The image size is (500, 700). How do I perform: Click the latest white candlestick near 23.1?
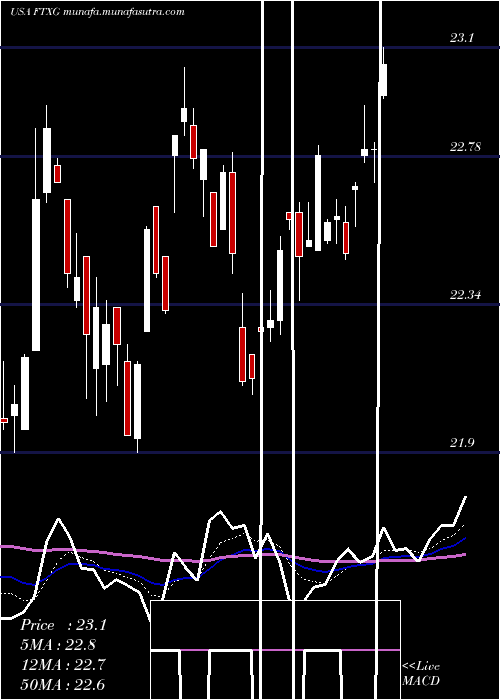point(383,79)
